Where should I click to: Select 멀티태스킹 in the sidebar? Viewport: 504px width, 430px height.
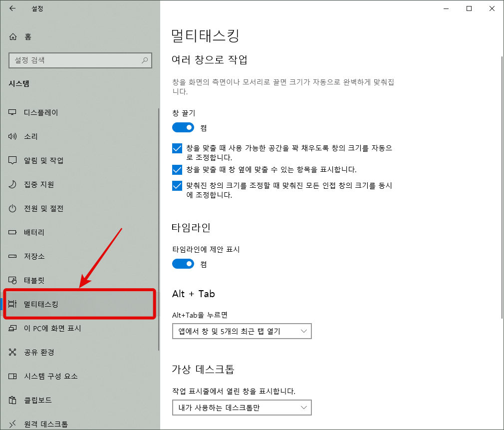[80, 304]
